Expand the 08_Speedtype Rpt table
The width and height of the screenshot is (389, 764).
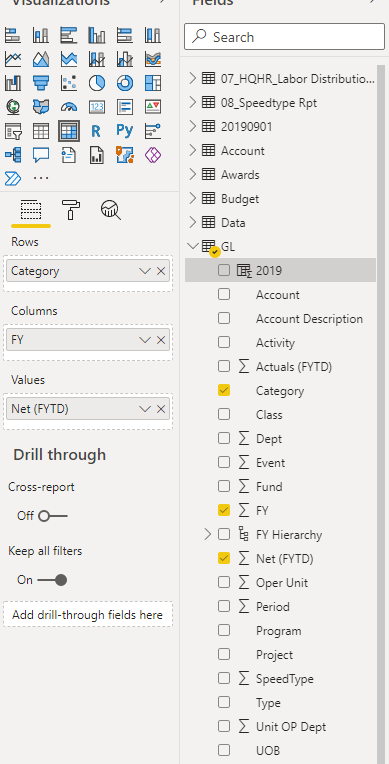[193, 102]
